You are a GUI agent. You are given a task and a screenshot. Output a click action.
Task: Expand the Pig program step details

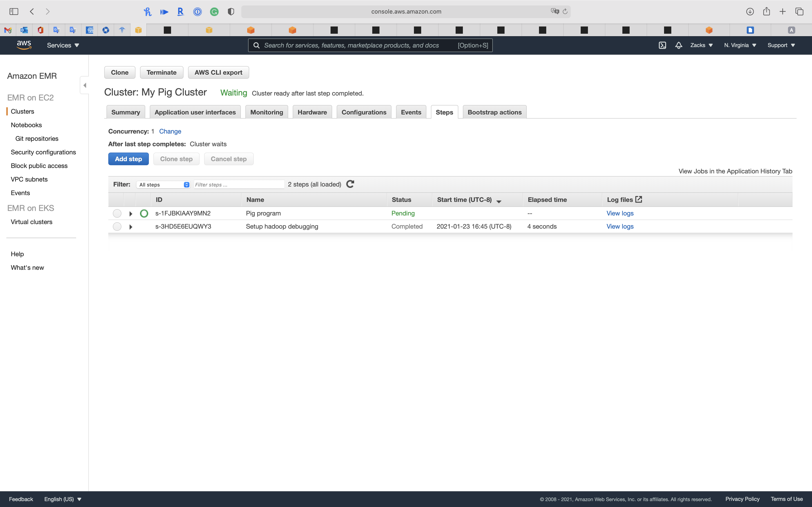pyautogui.click(x=131, y=214)
